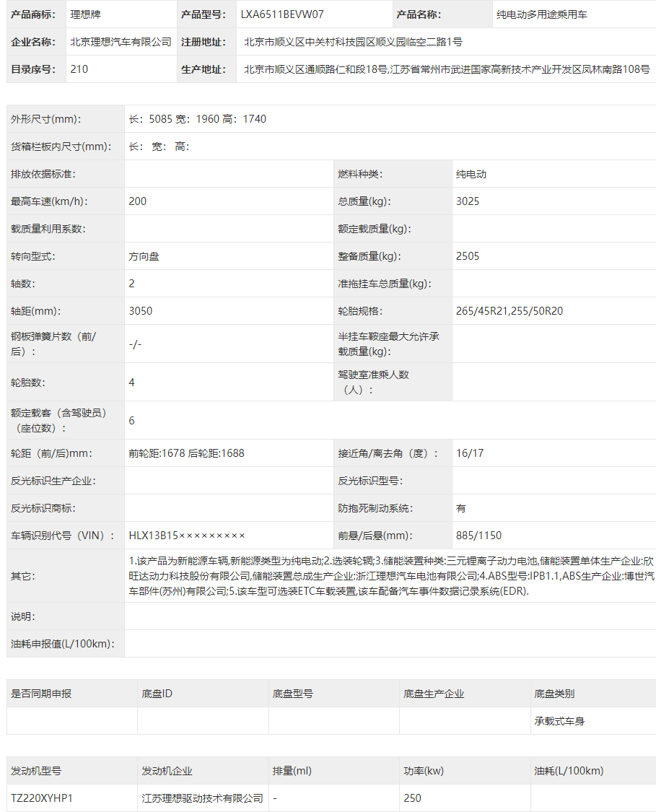
Task: Click the 整备质量(kg) label
Action: (x=369, y=256)
